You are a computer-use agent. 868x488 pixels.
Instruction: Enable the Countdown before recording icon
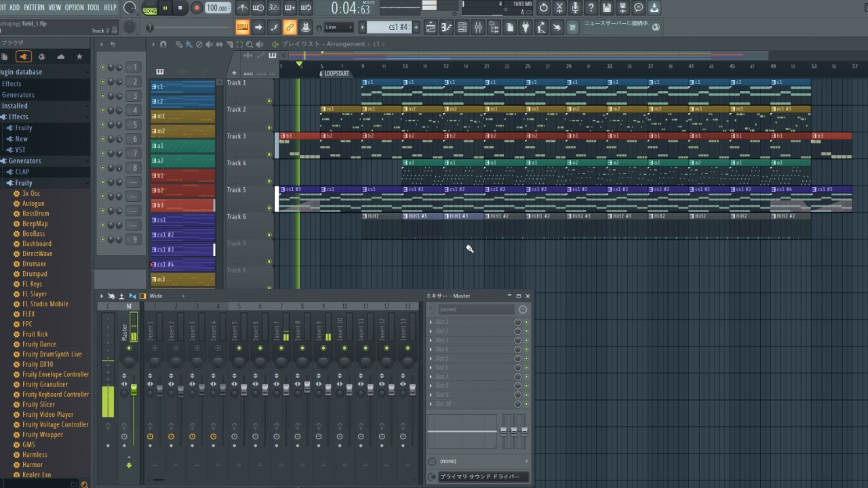click(x=274, y=8)
